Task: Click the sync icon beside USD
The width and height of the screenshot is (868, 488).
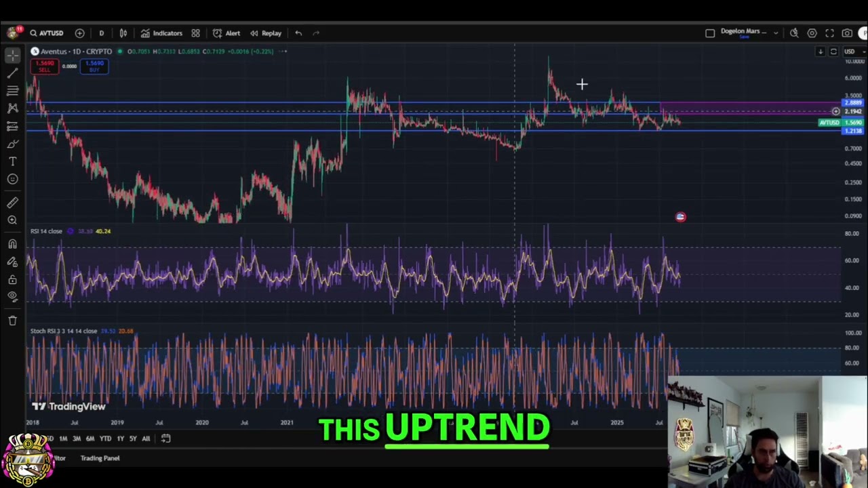Action: pyautogui.click(x=833, y=52)
